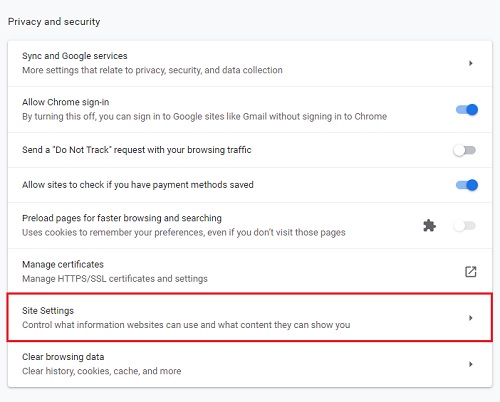Expand the Clear browsing data arrow
This screenshot has width=500, height=402.
point(471,364)
